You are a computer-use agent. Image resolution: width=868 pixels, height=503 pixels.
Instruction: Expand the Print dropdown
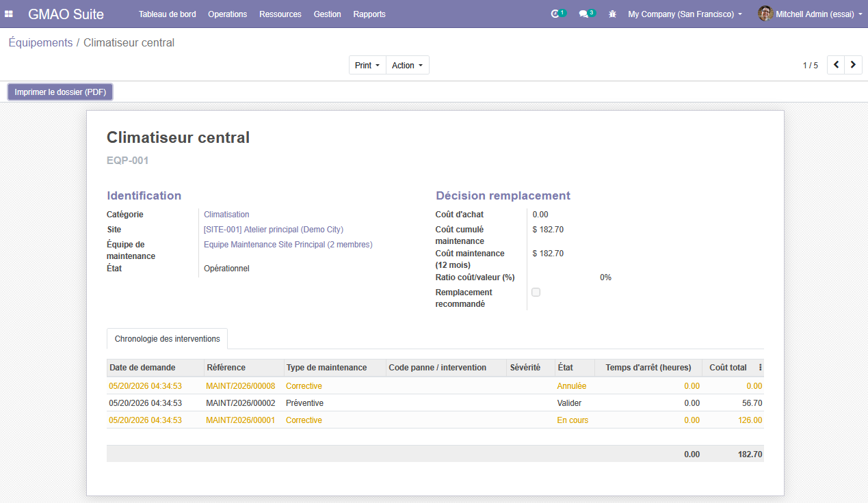coord(367,65)
